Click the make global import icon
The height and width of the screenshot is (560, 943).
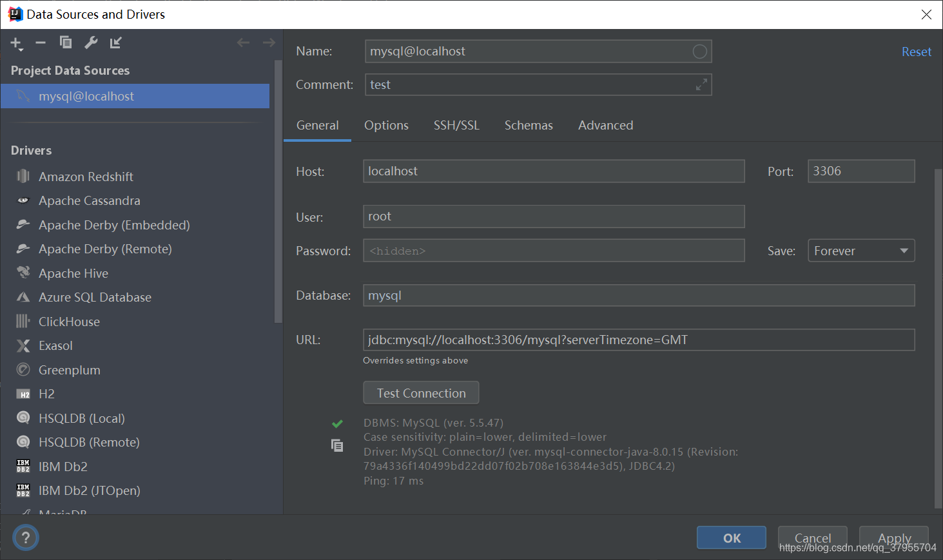[116, 43]
